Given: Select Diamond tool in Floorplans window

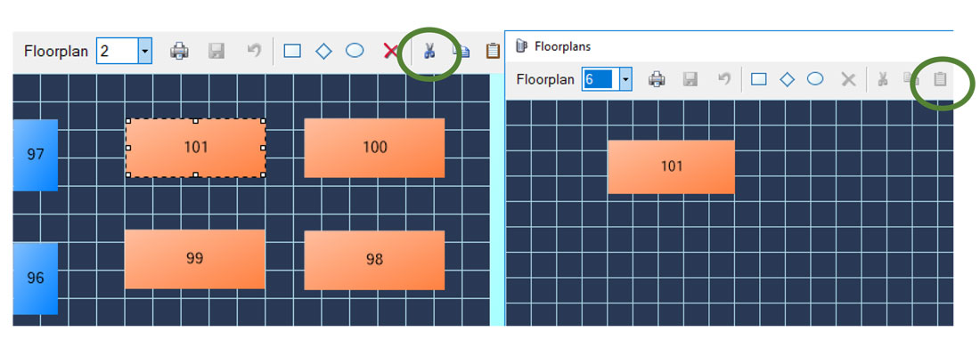Looking at the screenshot, I should coord(787,79).
